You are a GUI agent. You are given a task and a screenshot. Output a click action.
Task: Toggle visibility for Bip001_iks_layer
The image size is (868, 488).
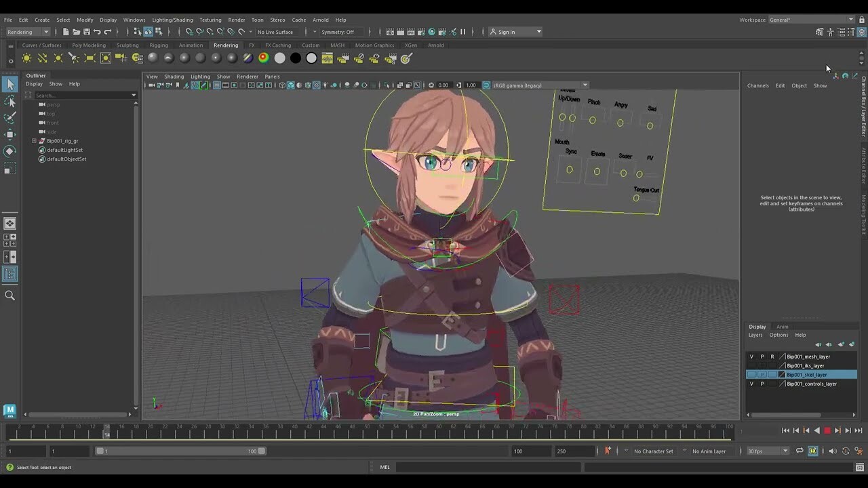(751, 365)
